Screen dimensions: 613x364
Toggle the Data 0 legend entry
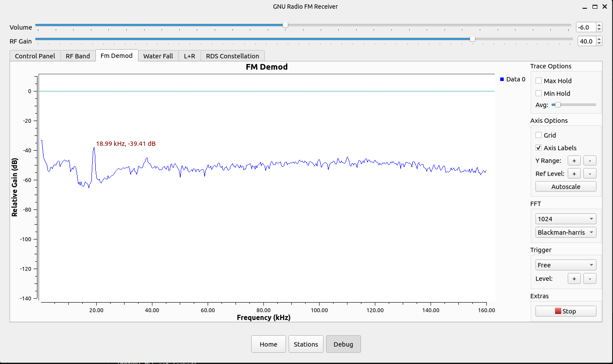pyautogui.click(x=513, y=79)
